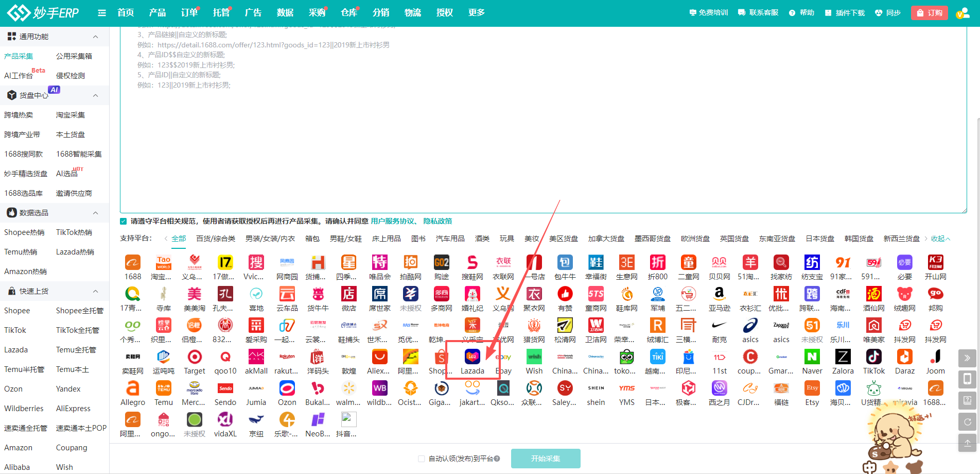Click 插件下载 in the top bar
This screenshot has width=980, height=474.
pyautogui.click(x=845, y=13)
